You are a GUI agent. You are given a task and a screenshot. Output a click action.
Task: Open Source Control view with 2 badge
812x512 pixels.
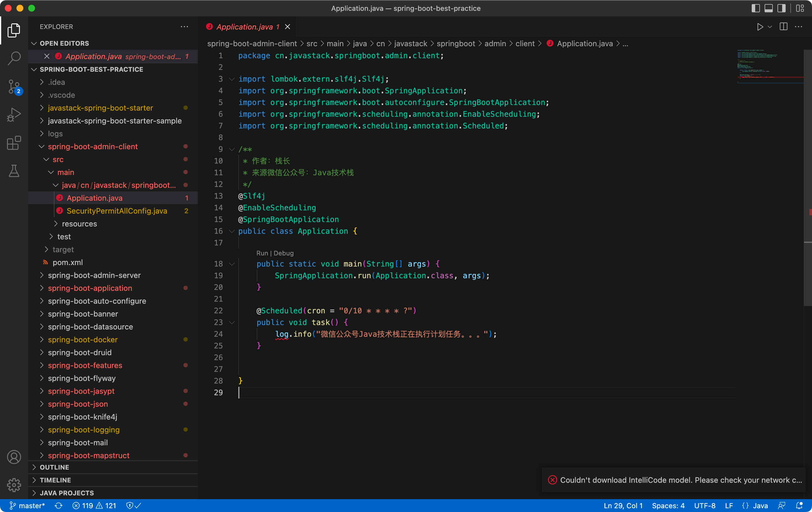14,87
